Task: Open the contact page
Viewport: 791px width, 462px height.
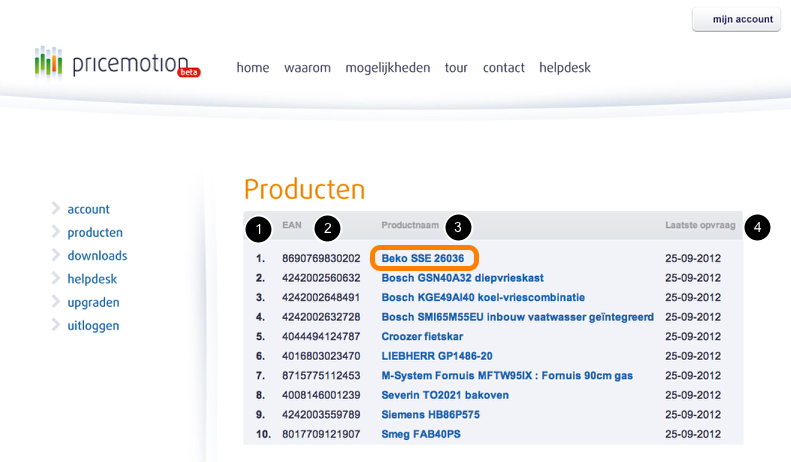Action: [503, 68]
